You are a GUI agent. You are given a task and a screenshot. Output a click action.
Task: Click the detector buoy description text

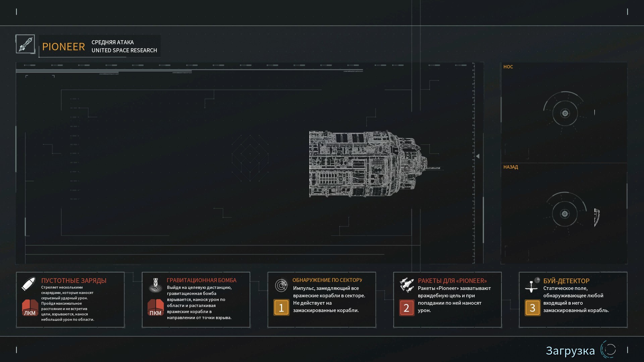pyautogui.click(x=576, y=299)
